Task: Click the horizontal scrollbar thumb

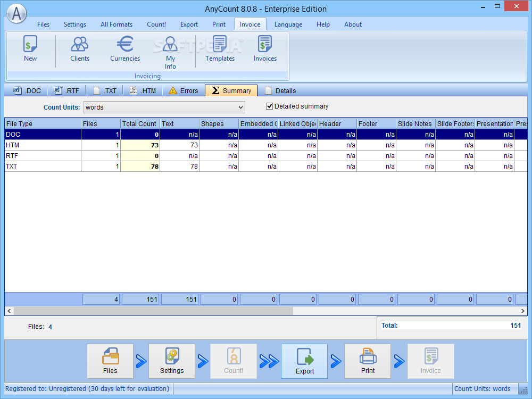Action: click(x=153, y=311)
